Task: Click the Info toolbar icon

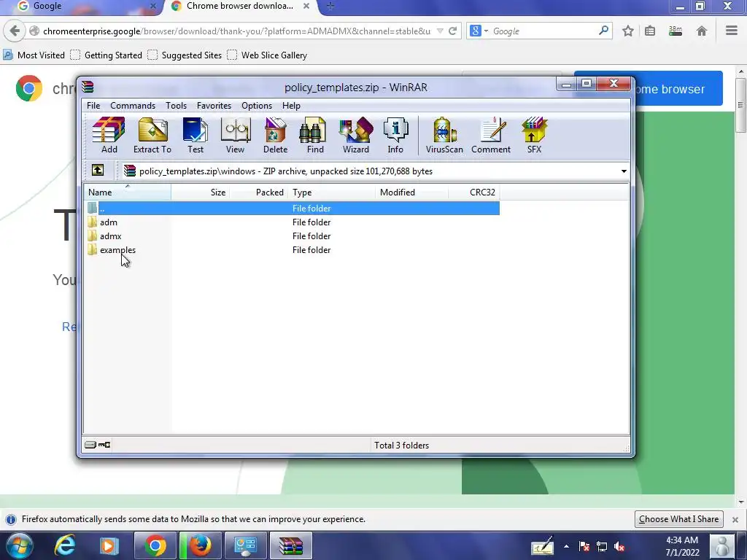Action: (x=395, y=135)
